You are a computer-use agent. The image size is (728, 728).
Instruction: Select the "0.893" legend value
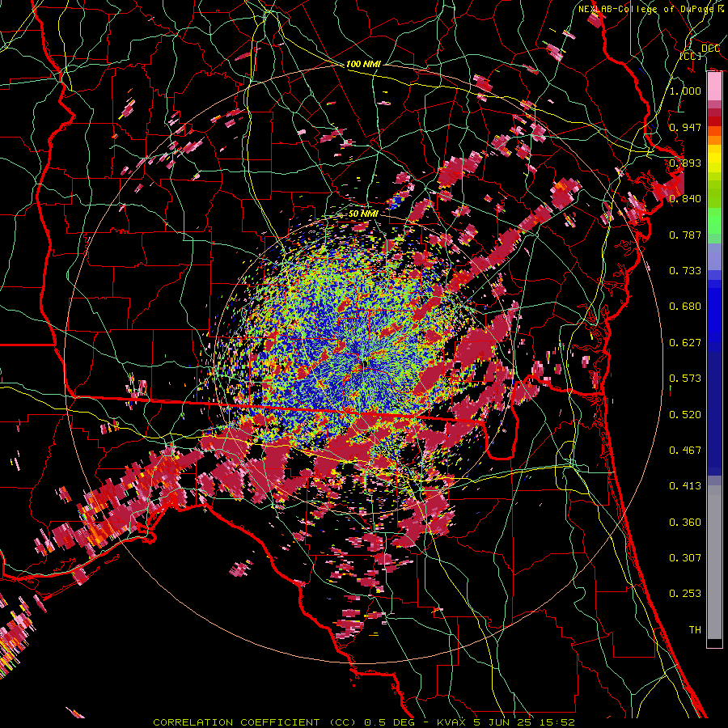(685, 163)
